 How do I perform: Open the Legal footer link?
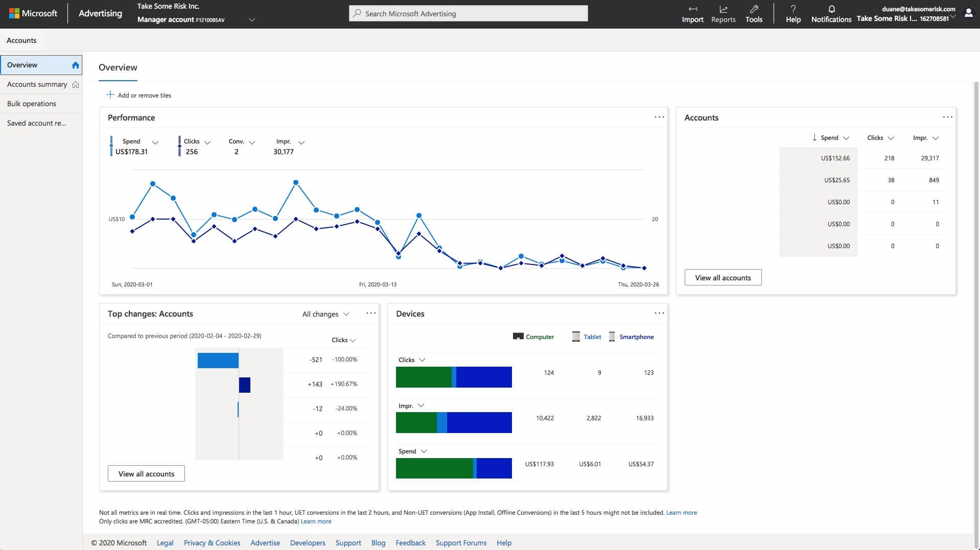(x=165, y=543)
